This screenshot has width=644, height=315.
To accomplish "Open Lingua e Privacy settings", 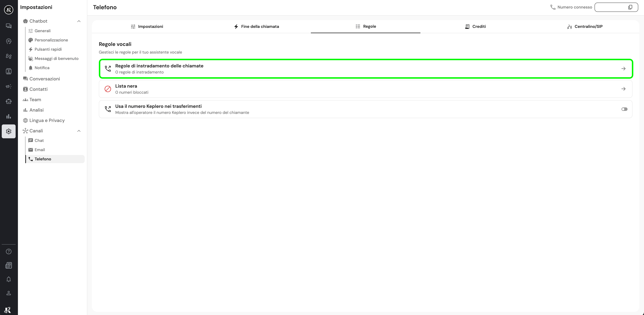I will (x=52, y=121).
